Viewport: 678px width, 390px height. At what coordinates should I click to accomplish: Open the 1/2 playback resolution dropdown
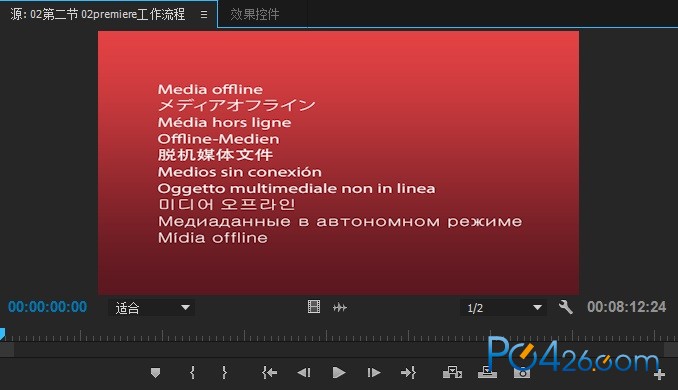coord(503,308)
